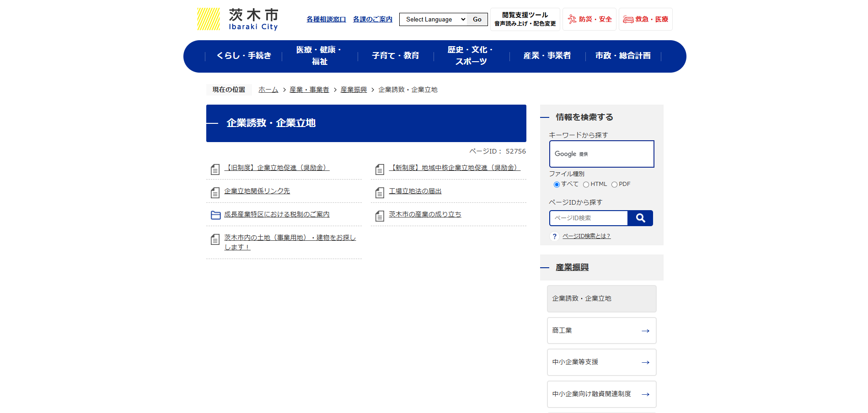The height and width of the screenshot is (413, 868).
Task: Open the ページID検索とは？ help link
Action: 586,236
